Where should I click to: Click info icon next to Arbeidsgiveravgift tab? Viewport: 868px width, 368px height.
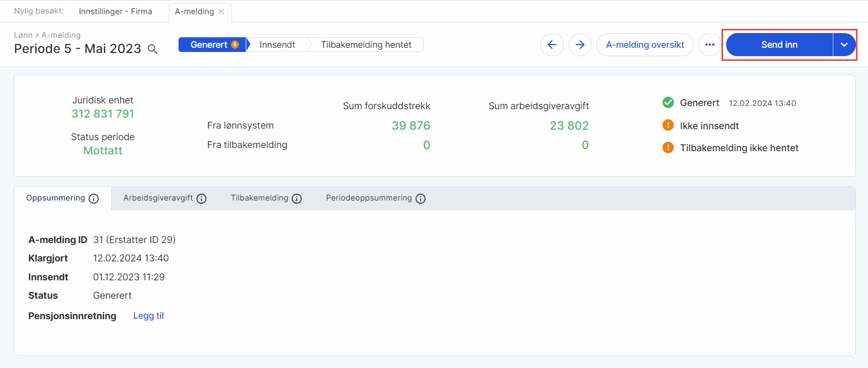pos(202,198)
